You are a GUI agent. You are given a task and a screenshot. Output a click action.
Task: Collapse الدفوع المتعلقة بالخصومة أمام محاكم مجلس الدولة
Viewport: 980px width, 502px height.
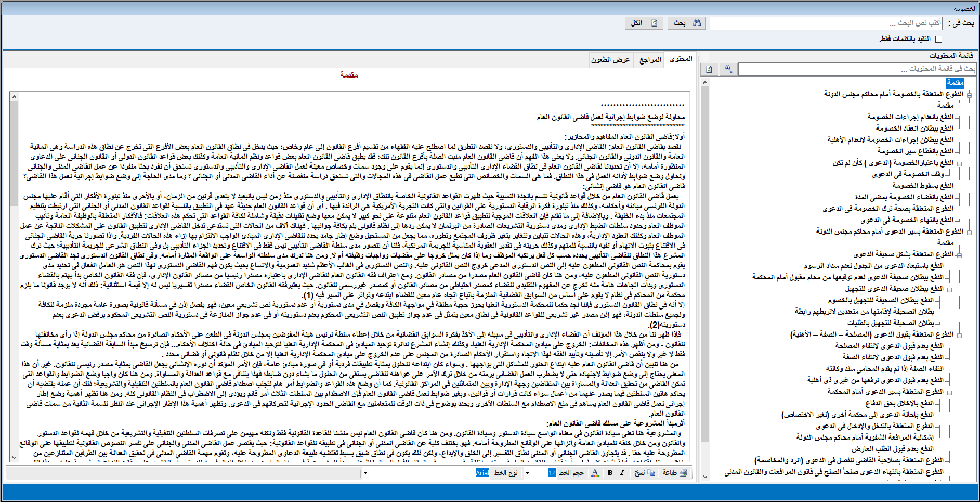969,95
